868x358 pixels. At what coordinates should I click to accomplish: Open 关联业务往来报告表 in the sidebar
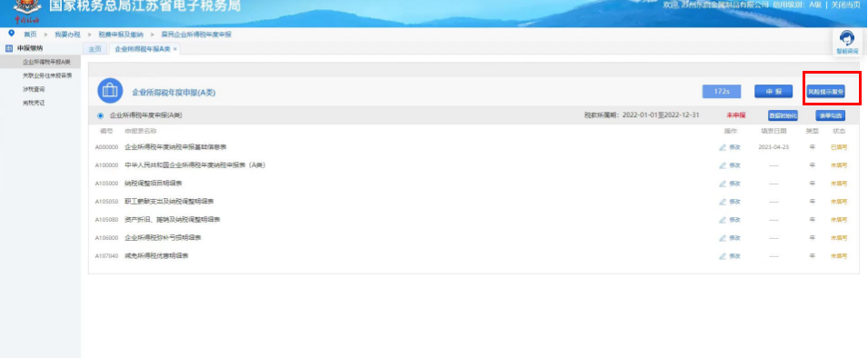pyautogui.click(x=47, y=75)
